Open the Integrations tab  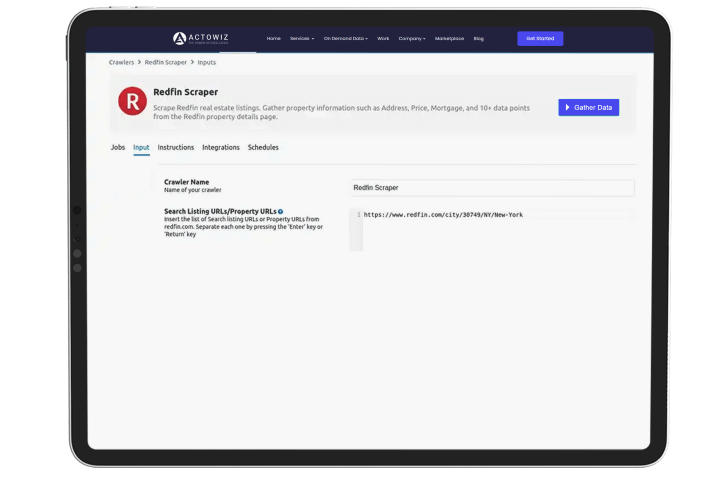coord(221,147)
